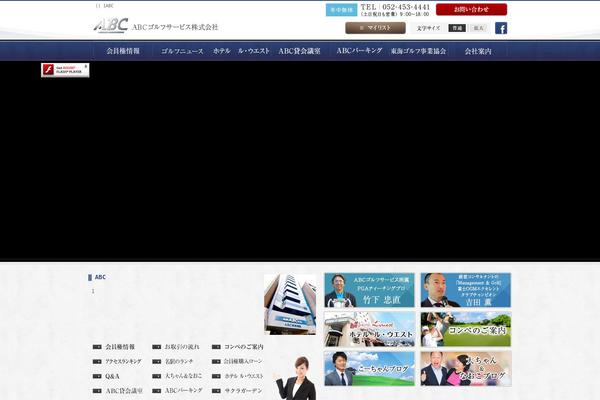This screenshot has height=400, width=600.
Task: Open the 大ちゃん&なおこブログ banner
Action: pyautogui.click(x=466, y=369)
